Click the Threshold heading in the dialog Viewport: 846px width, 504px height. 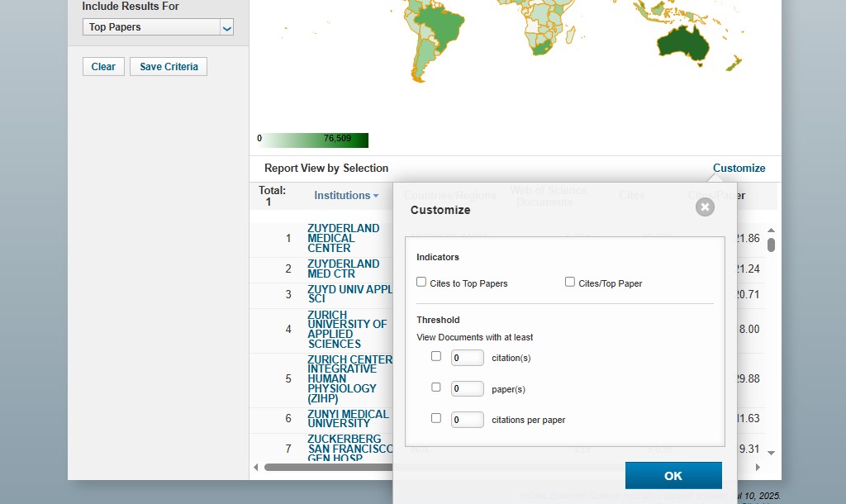tap(438, 320)
